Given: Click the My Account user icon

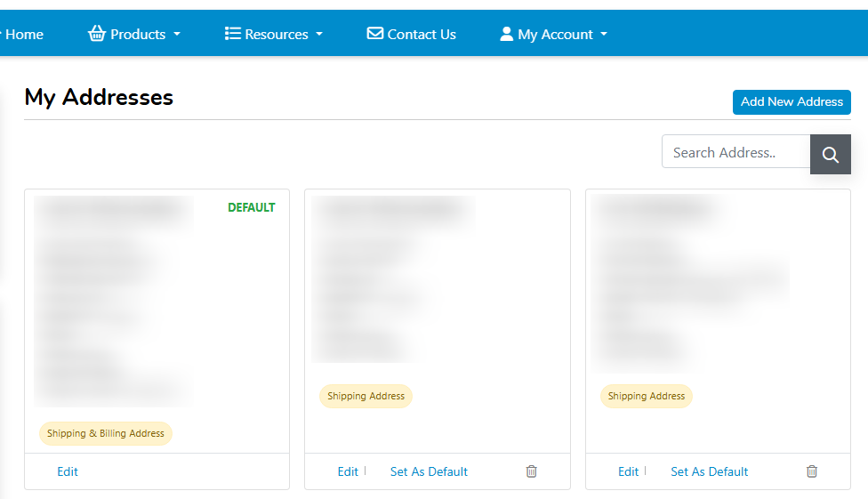Looking at the screenshot, I should click(x=507, y=34).
